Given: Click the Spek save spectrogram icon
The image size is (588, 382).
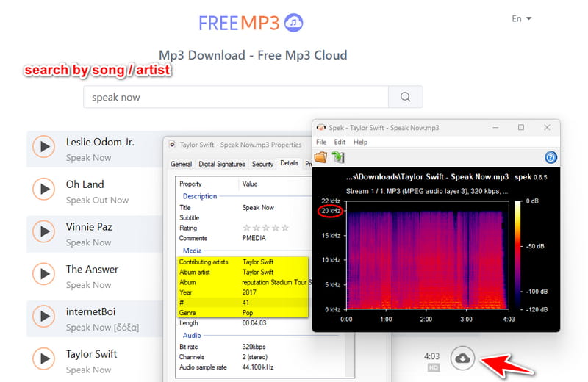Looking at the screenshot, I should click(x=338, y=157).
